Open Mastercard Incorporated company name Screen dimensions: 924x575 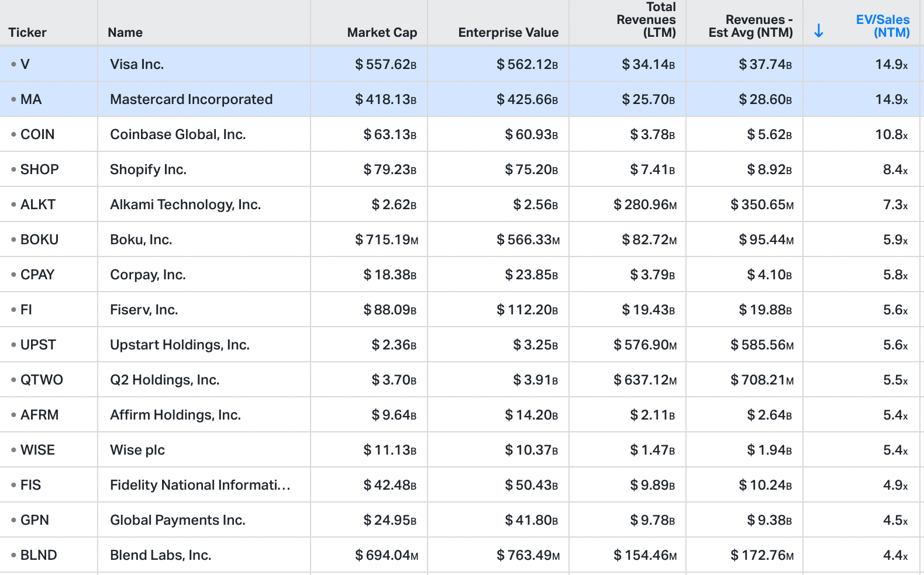coord(191,99)
